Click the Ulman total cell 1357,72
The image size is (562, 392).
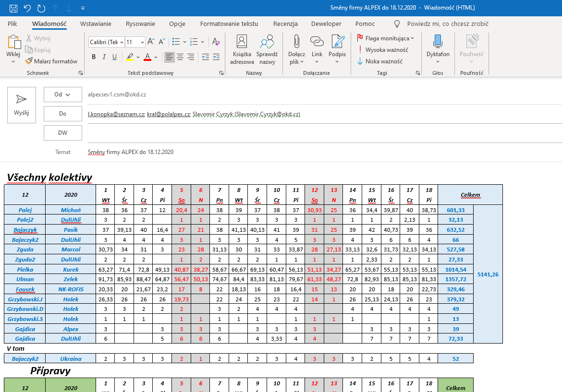455,279
